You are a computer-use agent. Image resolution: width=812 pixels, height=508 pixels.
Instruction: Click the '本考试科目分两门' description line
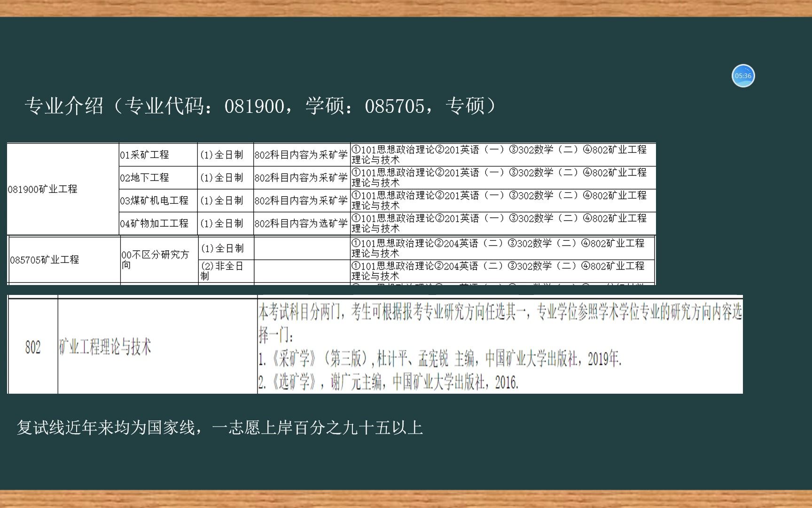click(500, 324)
